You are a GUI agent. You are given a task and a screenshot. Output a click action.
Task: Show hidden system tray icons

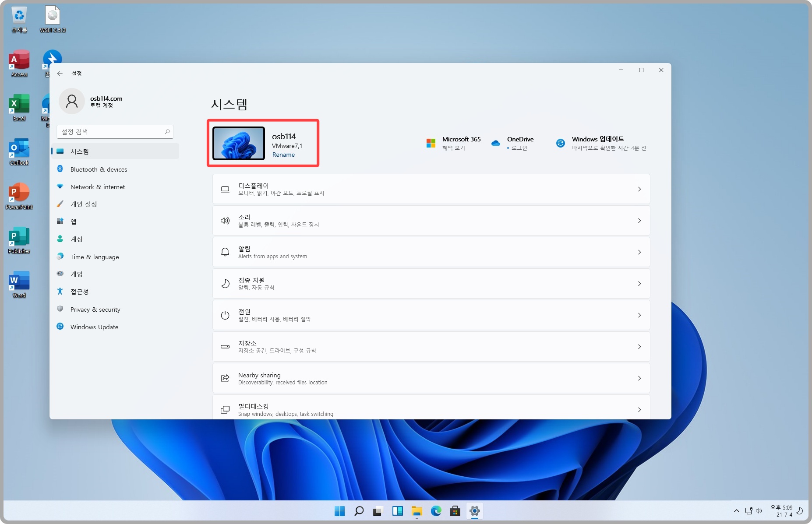coord(736,511)
